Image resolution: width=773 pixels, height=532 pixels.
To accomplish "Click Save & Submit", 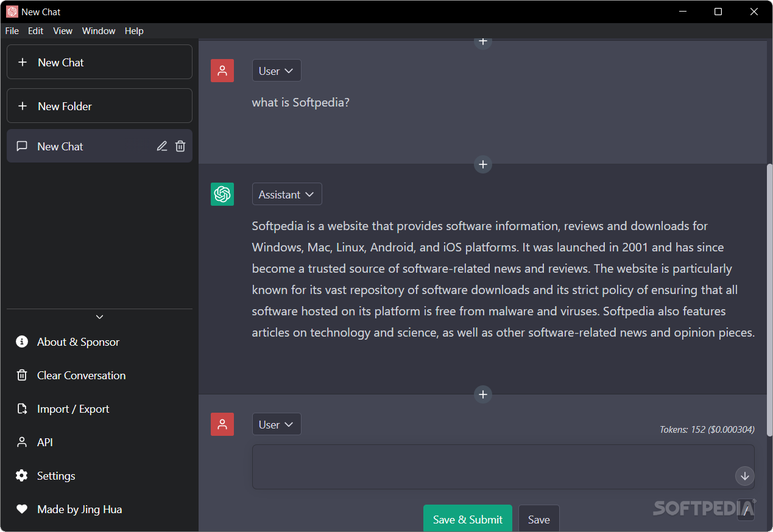I will (x=468, y=519).
